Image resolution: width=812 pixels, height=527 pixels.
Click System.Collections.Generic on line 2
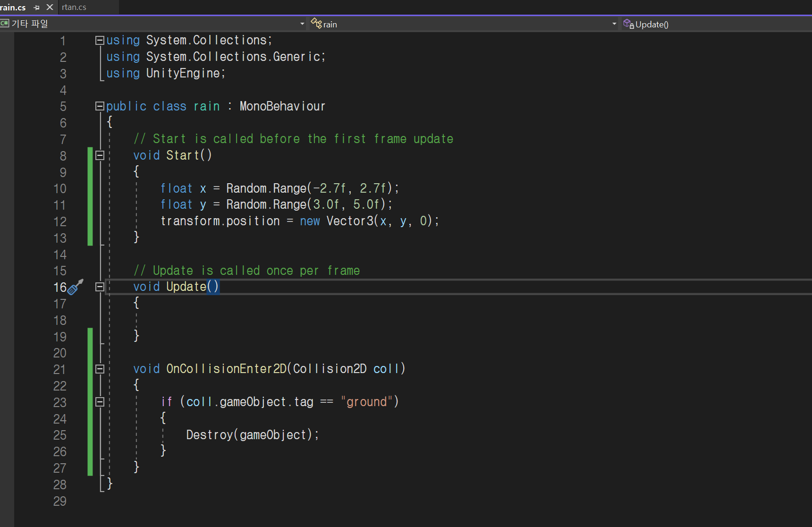[233, 57]
